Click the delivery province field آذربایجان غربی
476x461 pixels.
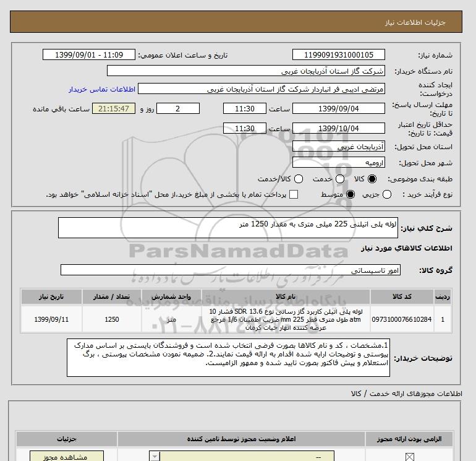tap(339, 147)
